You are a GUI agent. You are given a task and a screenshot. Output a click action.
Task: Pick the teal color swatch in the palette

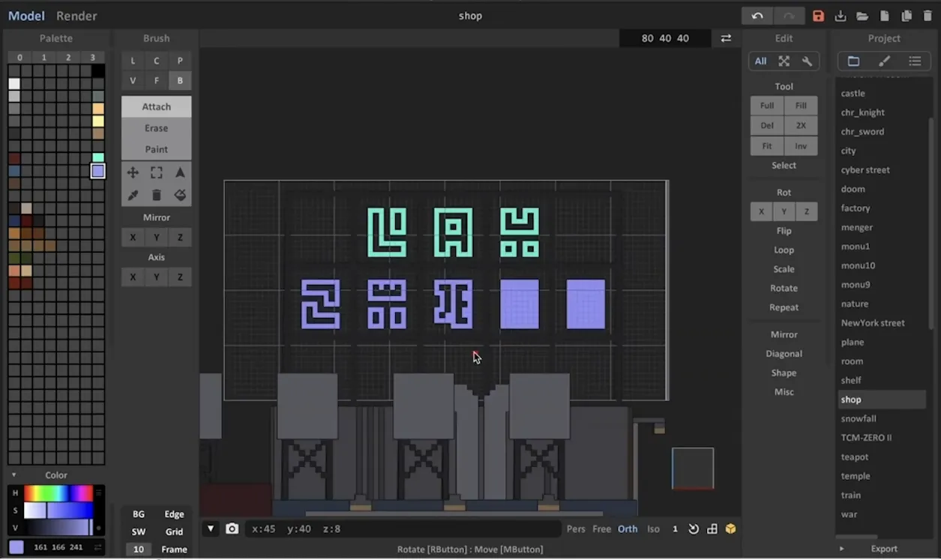(98, 158)
